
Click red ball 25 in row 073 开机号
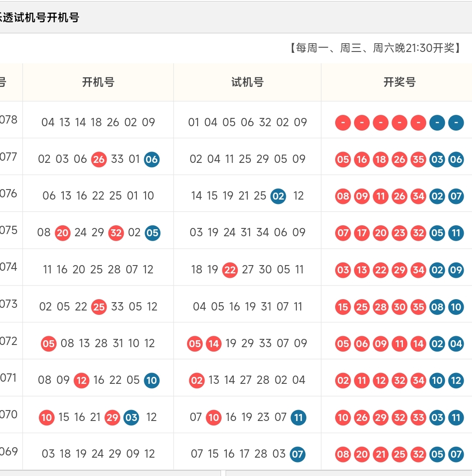pyautogui.click(x=99, y=307)
